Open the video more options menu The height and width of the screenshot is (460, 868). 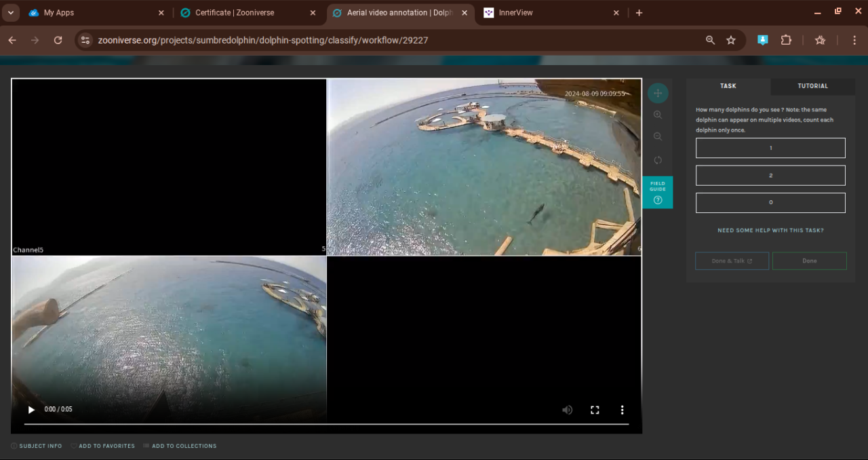point(622,410)
